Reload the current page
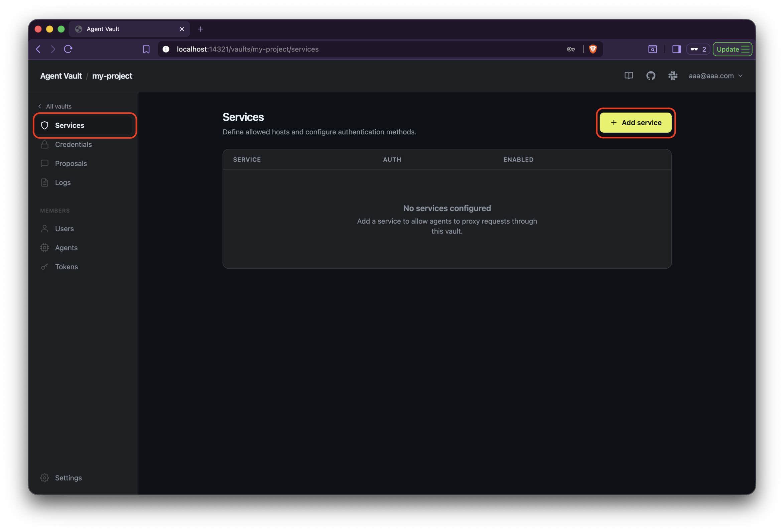Viewport: 784px width, 532px height. [68, 49]
